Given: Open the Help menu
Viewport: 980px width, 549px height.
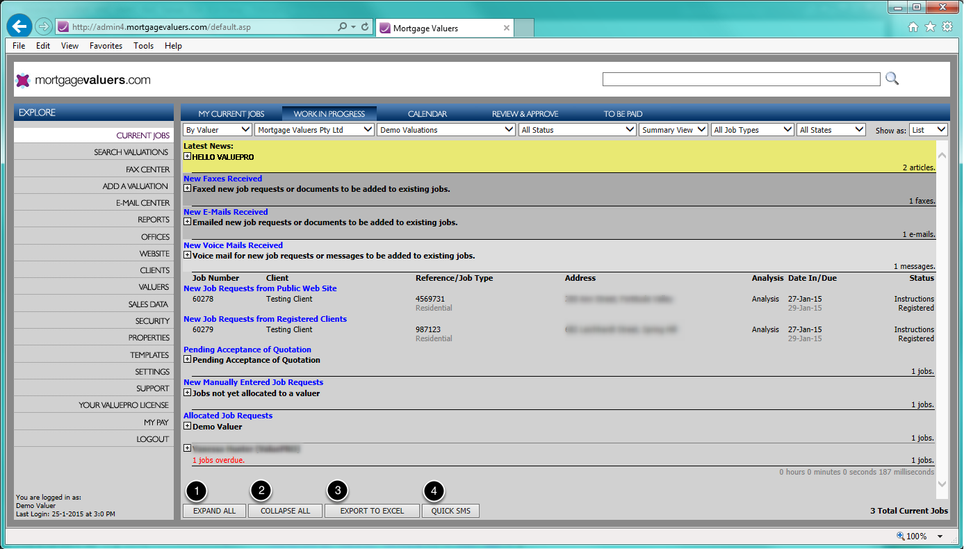Looking at the screenshot, I should click(173, 46).
